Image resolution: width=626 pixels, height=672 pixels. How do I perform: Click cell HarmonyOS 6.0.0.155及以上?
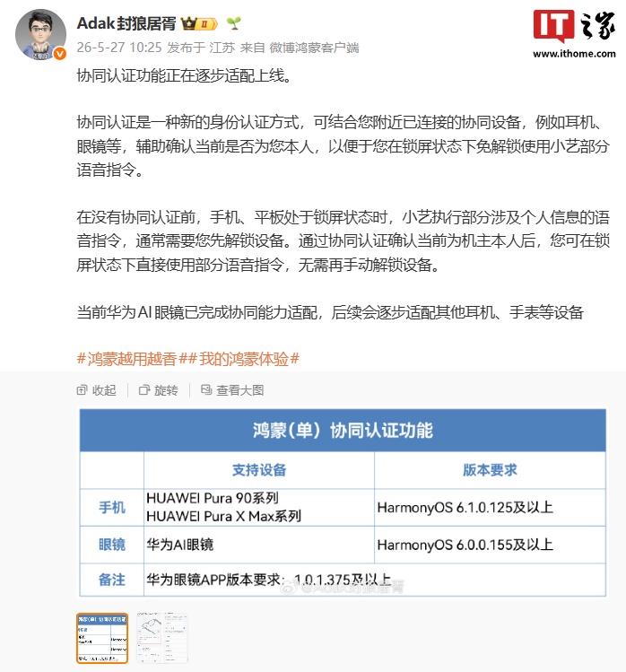(465, 545)
